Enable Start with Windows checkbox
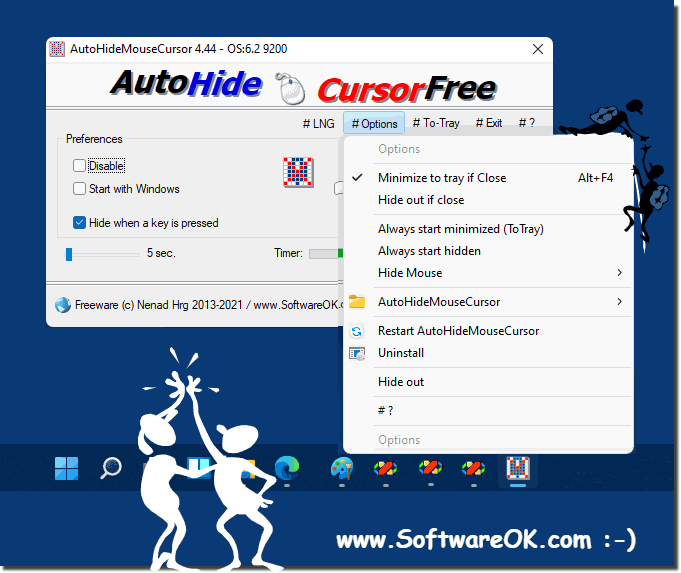This screenshot has width=681, height=573. pos(79,189)
